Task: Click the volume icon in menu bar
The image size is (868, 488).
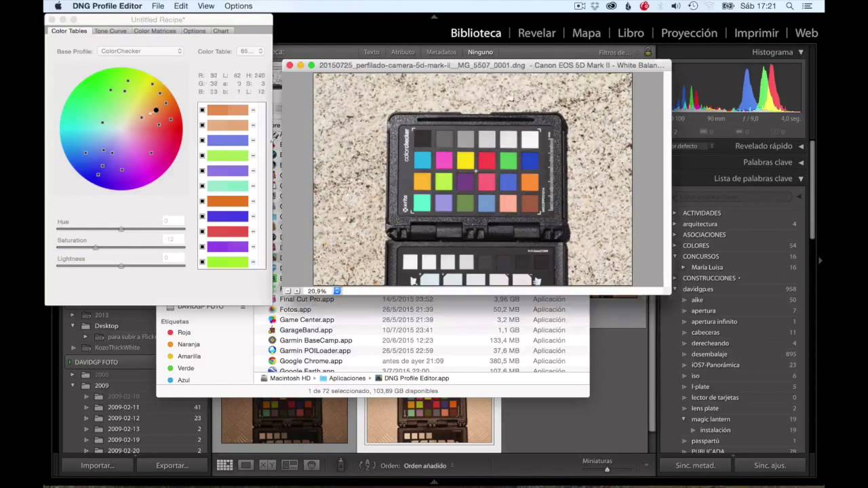Action: click(675, 6)
